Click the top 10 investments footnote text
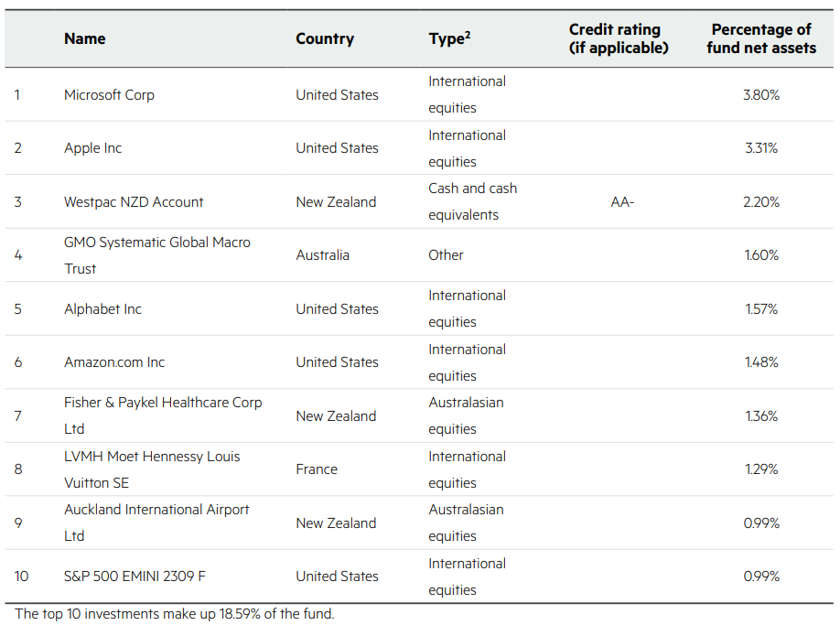840x625 pixels. [176, 614]
